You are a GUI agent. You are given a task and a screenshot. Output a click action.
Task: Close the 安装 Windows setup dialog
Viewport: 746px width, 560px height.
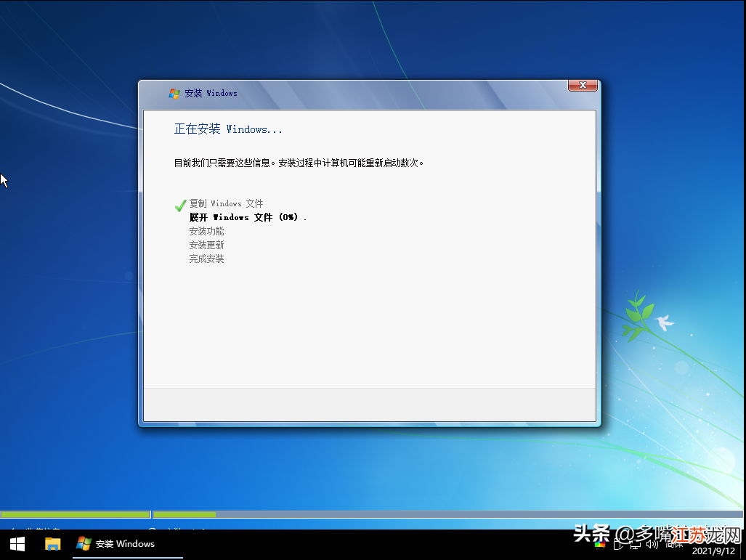click(x=583, y=85)
